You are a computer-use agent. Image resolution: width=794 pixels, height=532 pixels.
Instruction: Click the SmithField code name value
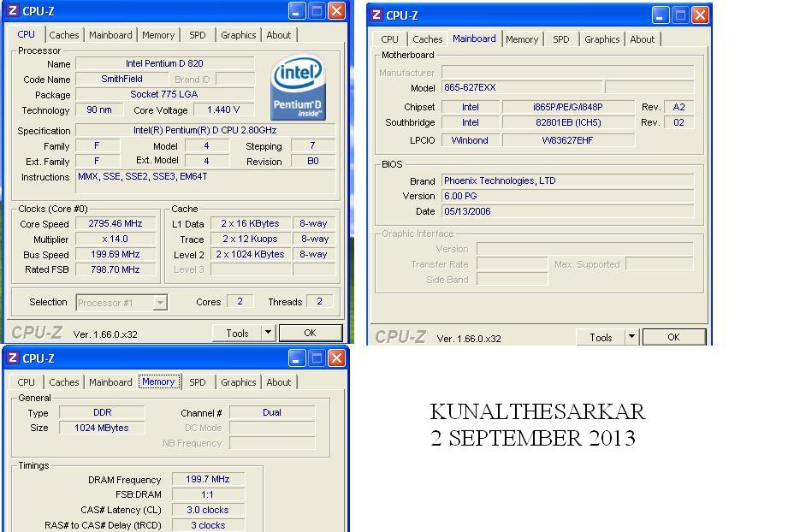coord(122,79)
